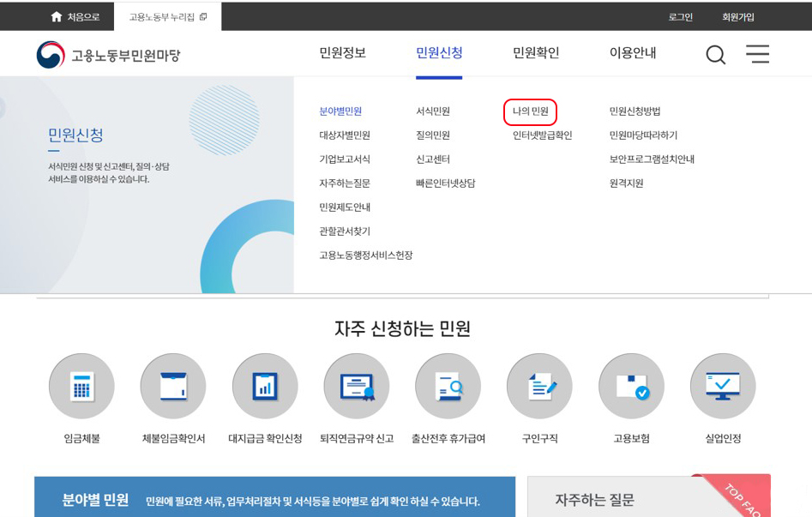Click the 자주 신청하는 민원 heading
This screenshot has height=517, width=812.
402,328
